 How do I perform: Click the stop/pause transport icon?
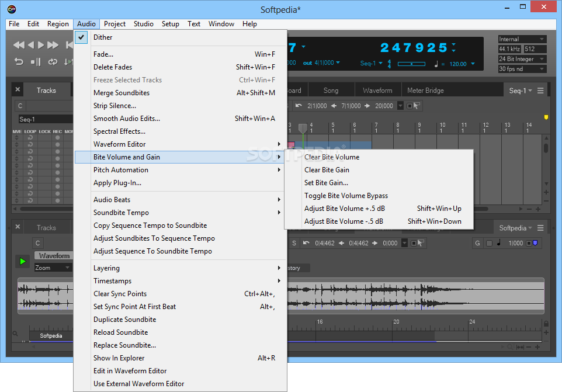(x=36, y=62)
